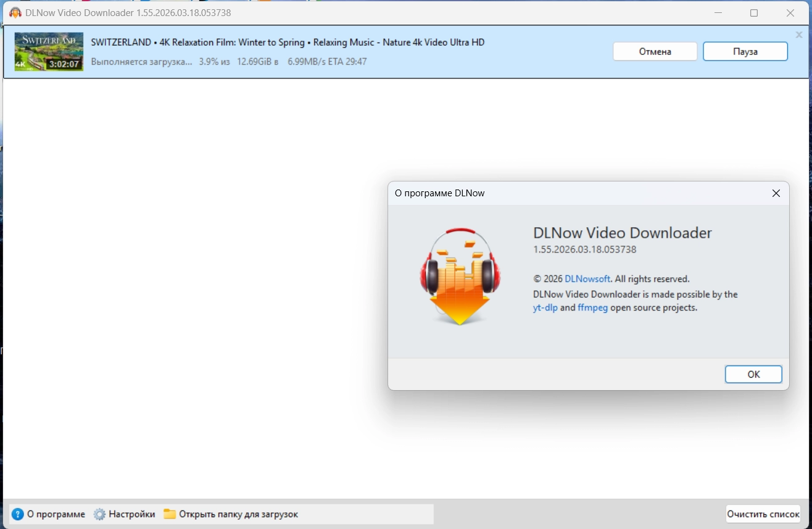Close the О программе DLNow dialog
The height and width of the screenshot is (529, 812).
click(776, 193)
